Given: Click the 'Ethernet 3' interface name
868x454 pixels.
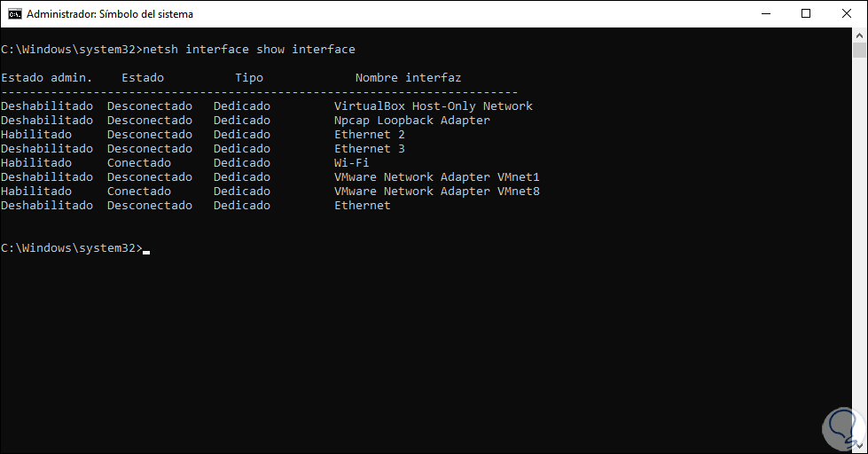Looking at the screenshot, I should [370, 149].
